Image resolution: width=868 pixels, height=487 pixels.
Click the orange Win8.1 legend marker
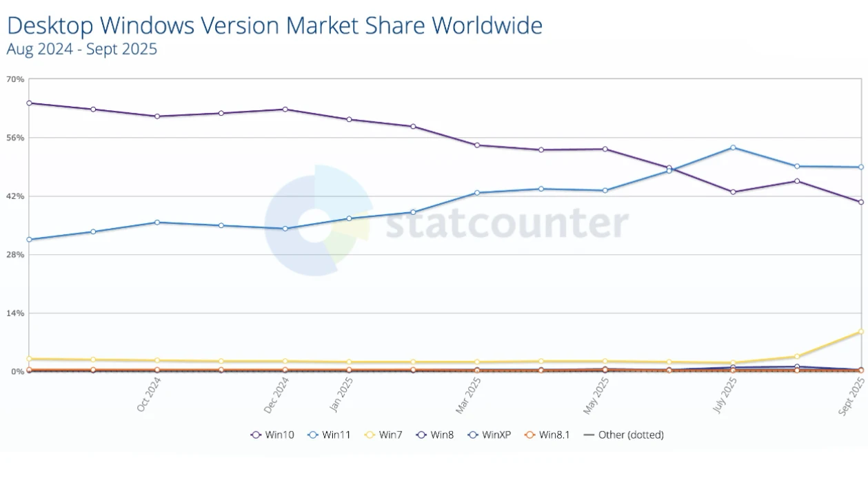click(x=529, y=435)
